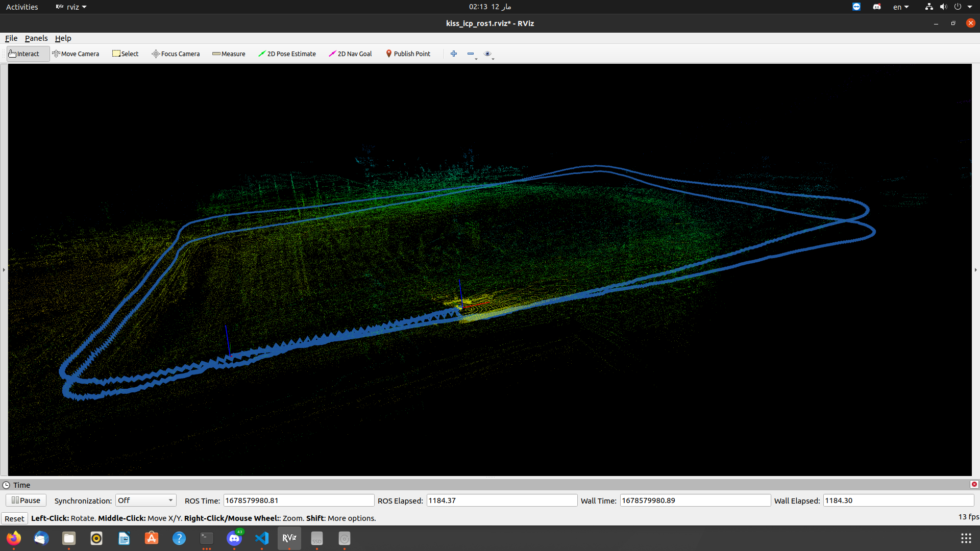Activate the 2D Nav Goal tool

click(x=350, y=54)
